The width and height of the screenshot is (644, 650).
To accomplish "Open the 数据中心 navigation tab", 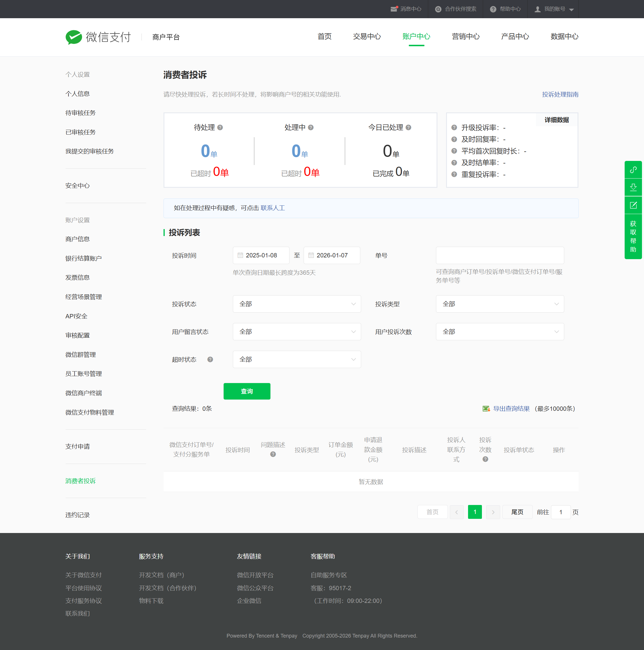I will coord(564,36).
